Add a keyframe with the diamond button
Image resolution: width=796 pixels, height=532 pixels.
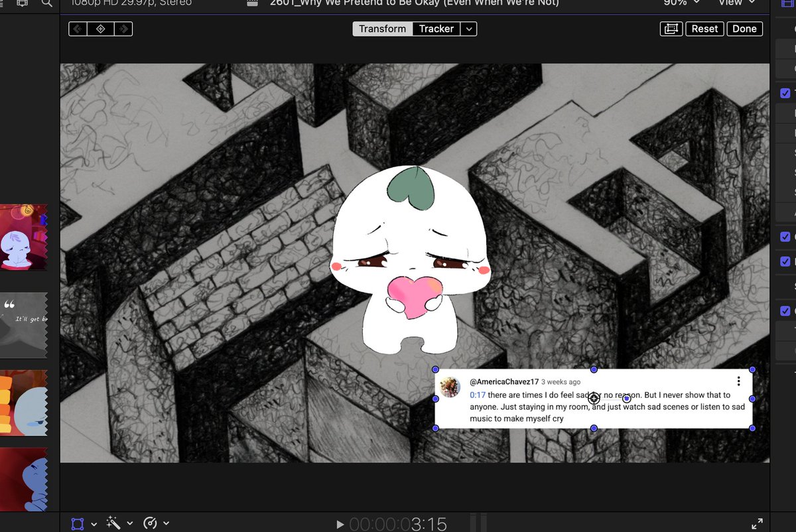click(100, 29)
